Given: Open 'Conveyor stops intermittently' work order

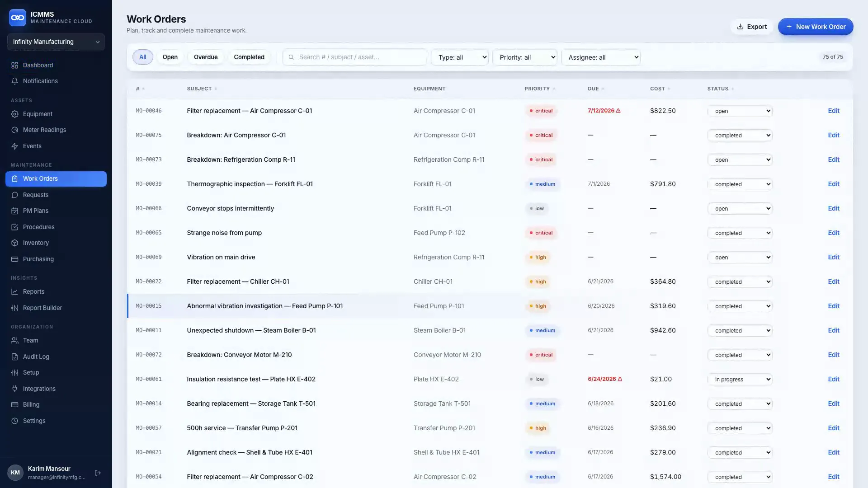Looking at the screenshot, I should click(230, 208).
